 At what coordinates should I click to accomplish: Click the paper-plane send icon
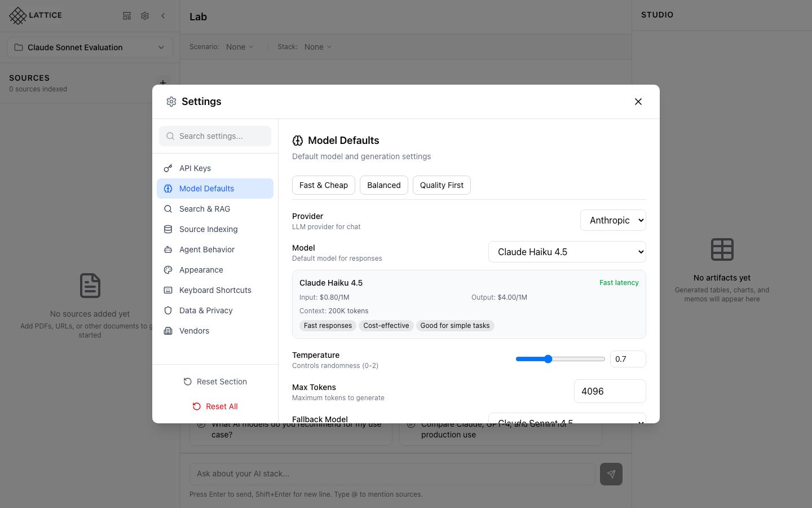click(x=611, y=474)
